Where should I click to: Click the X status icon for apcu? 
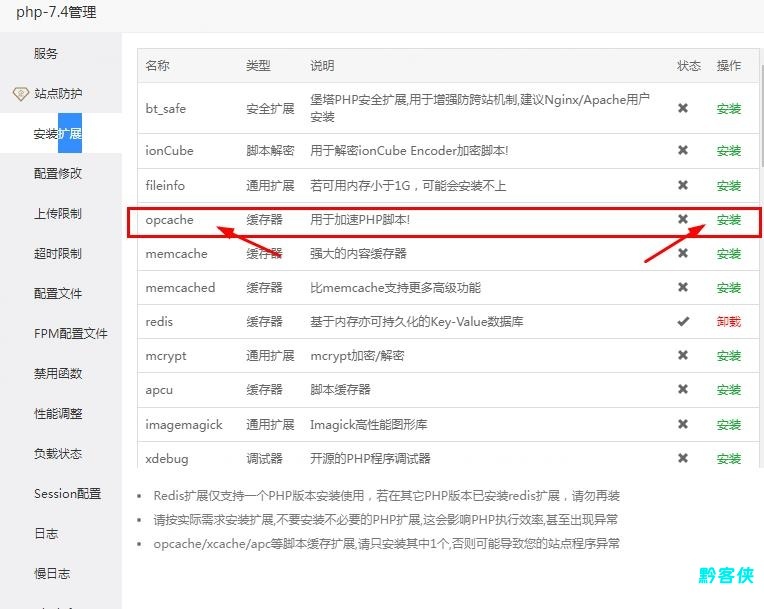(x=683, y=389)
